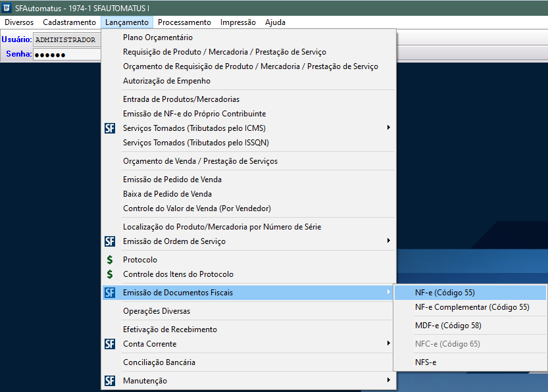The image size is (548, 392).
Task: Open the Ajuda menu
Action: pos(275,22)
